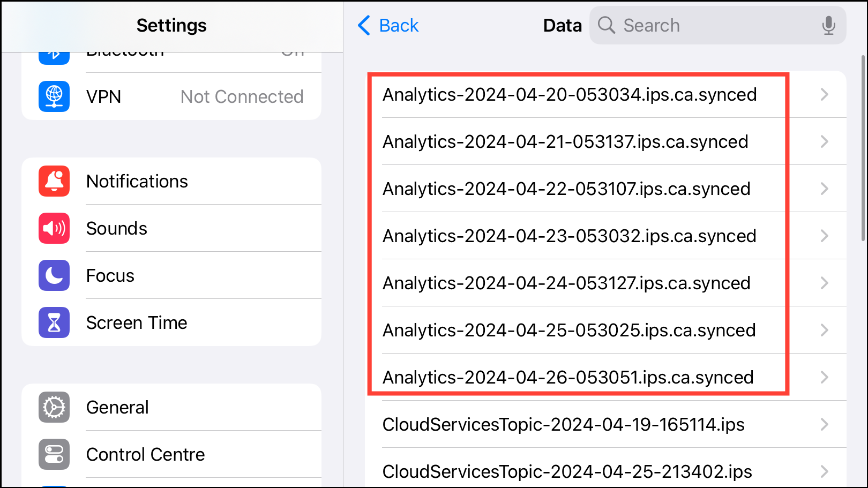
Task: Go back using the Back button
Action: pos(388,25)
